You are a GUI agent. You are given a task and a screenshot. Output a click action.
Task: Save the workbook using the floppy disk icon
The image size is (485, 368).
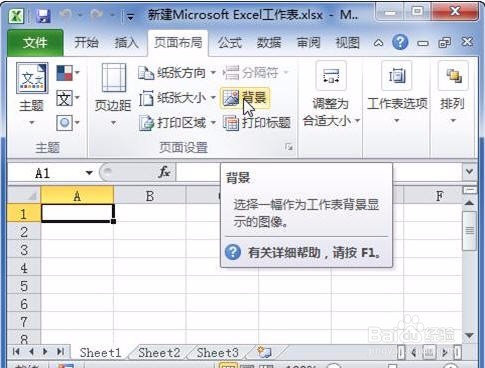point(43,16)
